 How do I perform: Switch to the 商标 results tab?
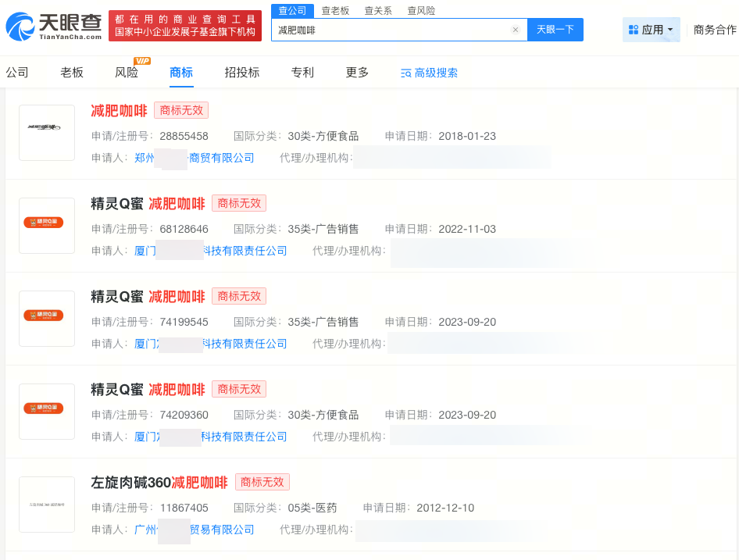click(x=181, y=72)
